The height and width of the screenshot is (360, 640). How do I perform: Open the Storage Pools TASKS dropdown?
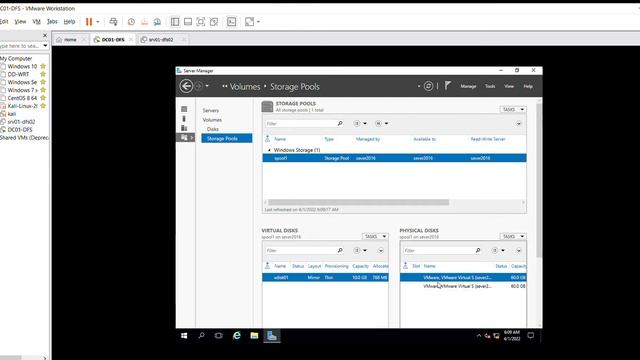[x=513, y=109]
